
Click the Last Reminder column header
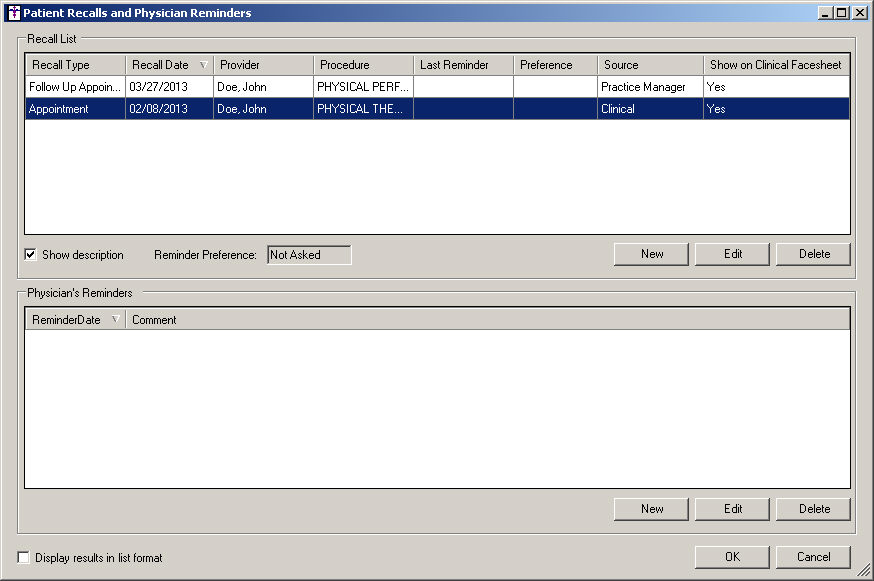(454, 65)
